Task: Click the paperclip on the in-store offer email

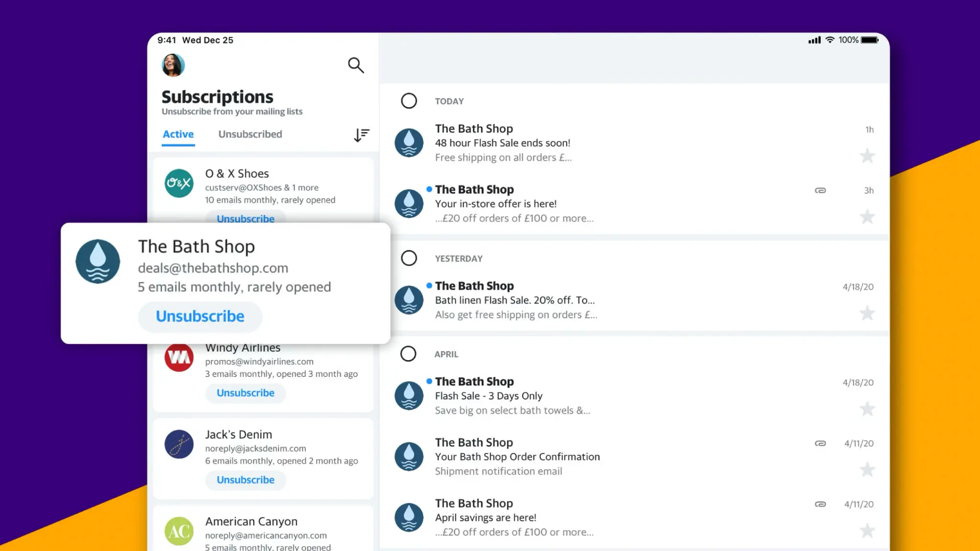Action: coord(820,190)
